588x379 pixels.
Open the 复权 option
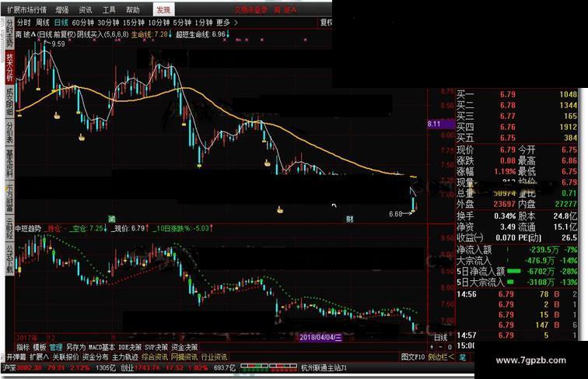(x=326, y=23)
